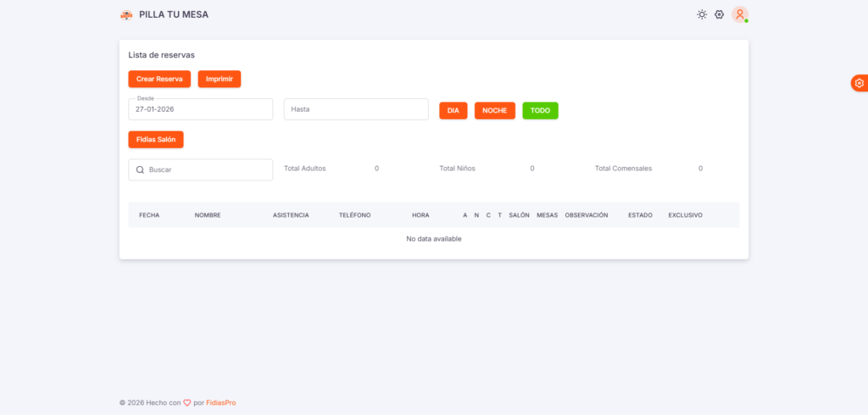Focus the Buscar search input

point(208,169)
